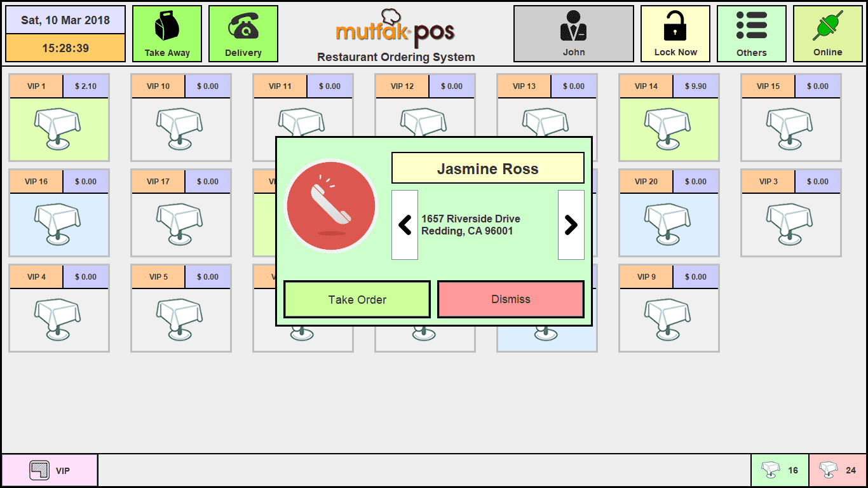Open the VIP 20 table
Screen dimensions: 868x488
(668, 213)
